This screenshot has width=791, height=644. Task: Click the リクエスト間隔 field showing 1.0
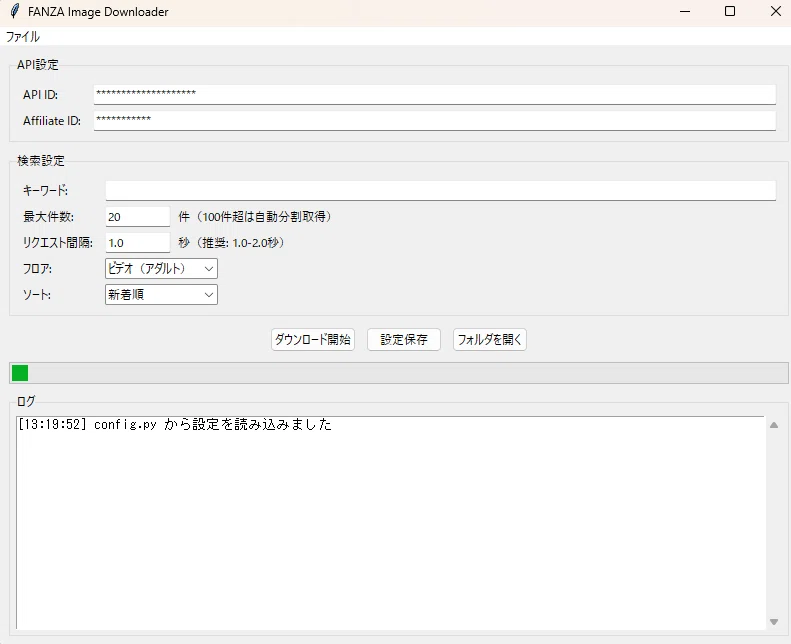[x=137, y=243]
